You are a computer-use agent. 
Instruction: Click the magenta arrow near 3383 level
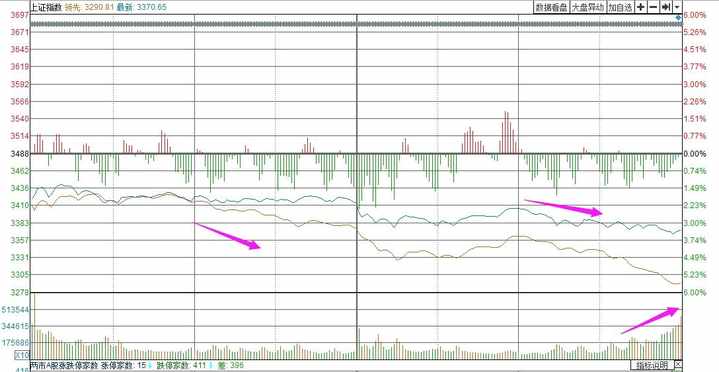point(227,236)
